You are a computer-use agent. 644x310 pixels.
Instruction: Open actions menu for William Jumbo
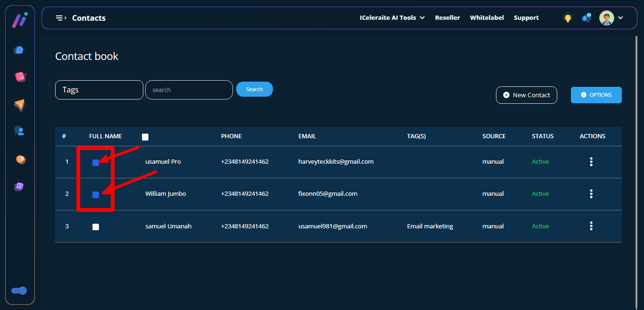[x=591, y=194]
